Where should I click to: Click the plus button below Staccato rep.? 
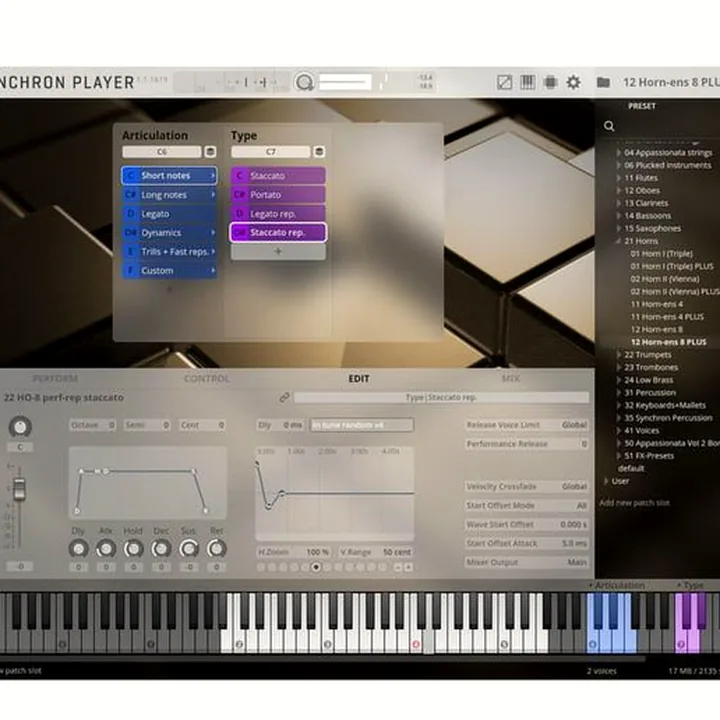coord(278,252)
